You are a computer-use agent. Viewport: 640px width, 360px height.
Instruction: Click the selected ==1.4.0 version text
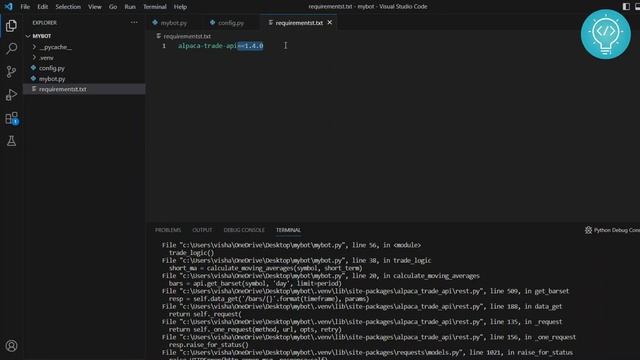[x=250, y=46]
